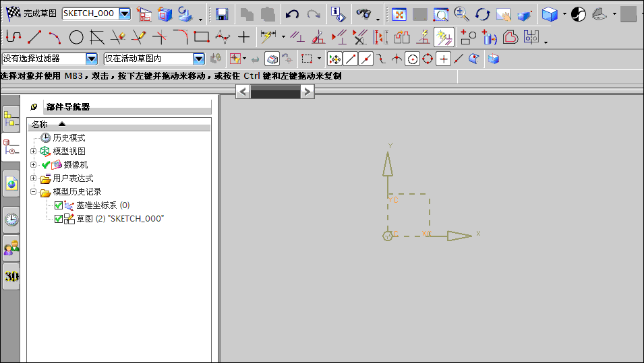This screenshot has width=644, height=363.
Task: Click the Project Curve icon
Action: [x=489, y=37]
